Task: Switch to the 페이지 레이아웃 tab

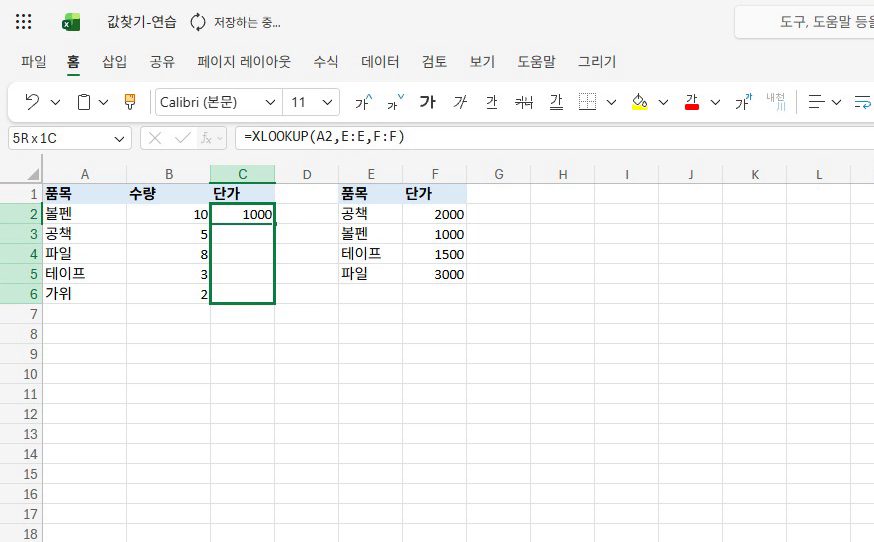Action: tap(244, 61)
